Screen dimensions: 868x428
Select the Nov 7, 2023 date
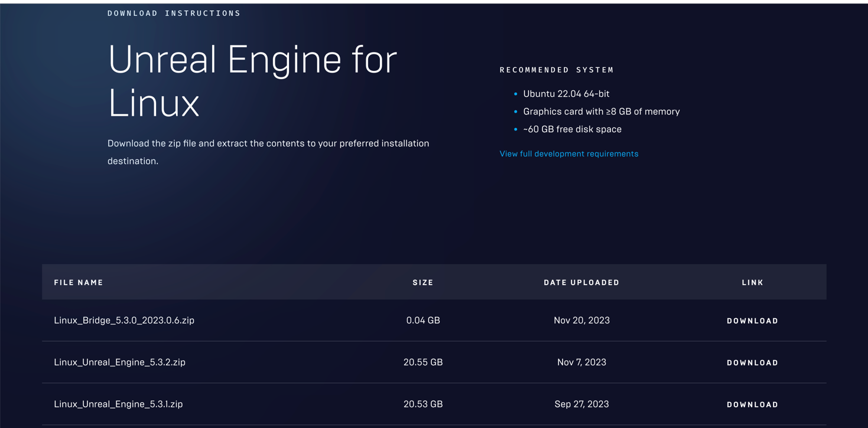tap(581, 362)
